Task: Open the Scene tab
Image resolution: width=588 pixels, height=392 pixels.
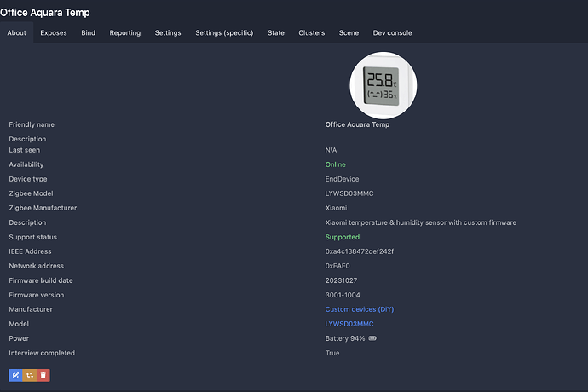Action: (349, 32)
